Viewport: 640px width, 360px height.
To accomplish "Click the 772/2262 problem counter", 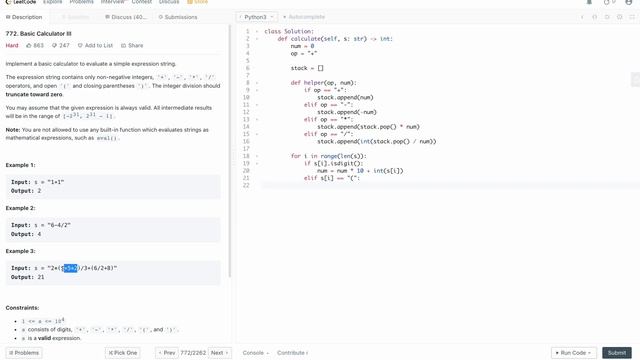I will (193, 353).
